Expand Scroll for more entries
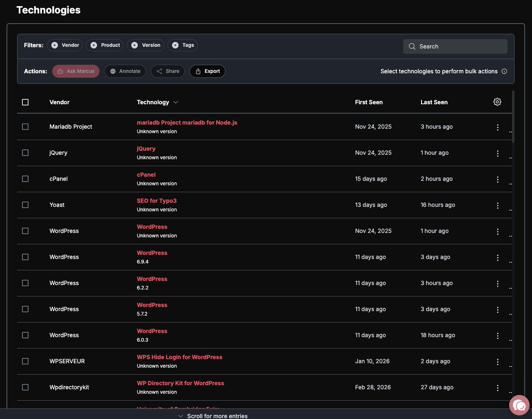This screenshot has width=532, height=419. pyautogui.click(x=213, y=416)
